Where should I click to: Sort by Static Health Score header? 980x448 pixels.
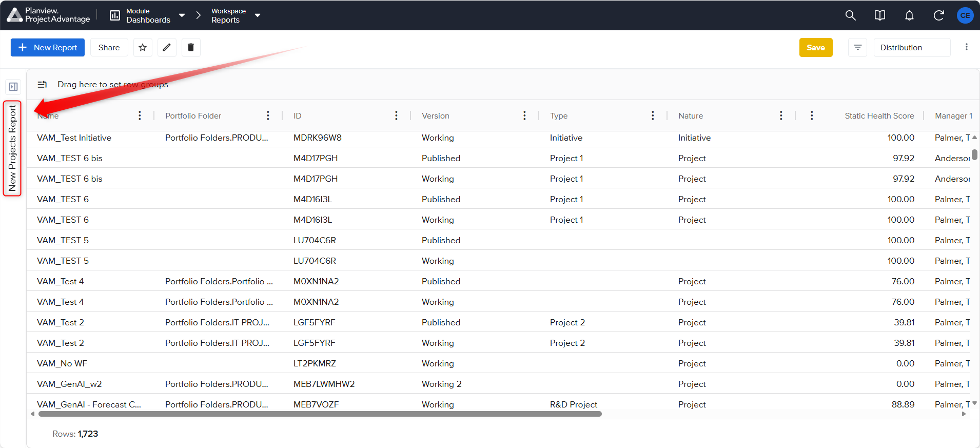coord(879,116)
